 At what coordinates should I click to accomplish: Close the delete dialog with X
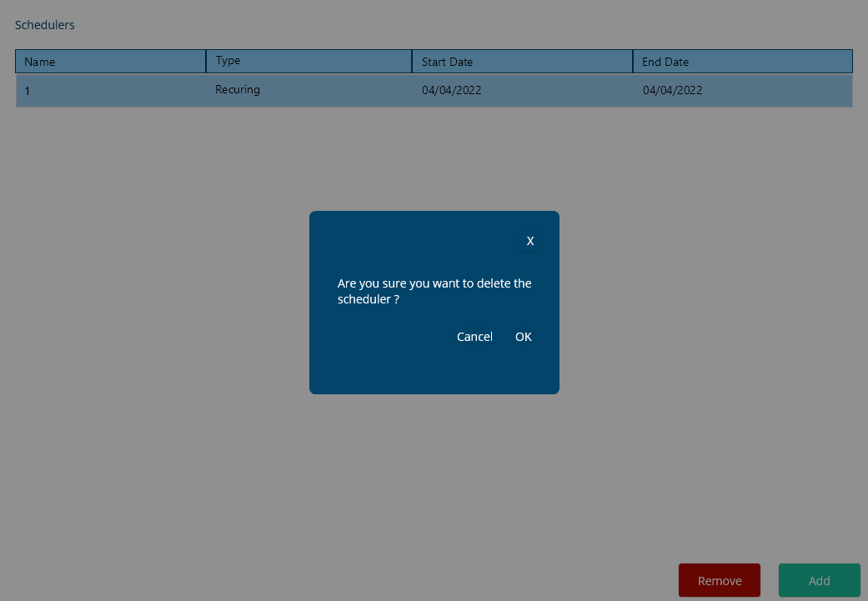pyautogui.click(x=529, y=241)
